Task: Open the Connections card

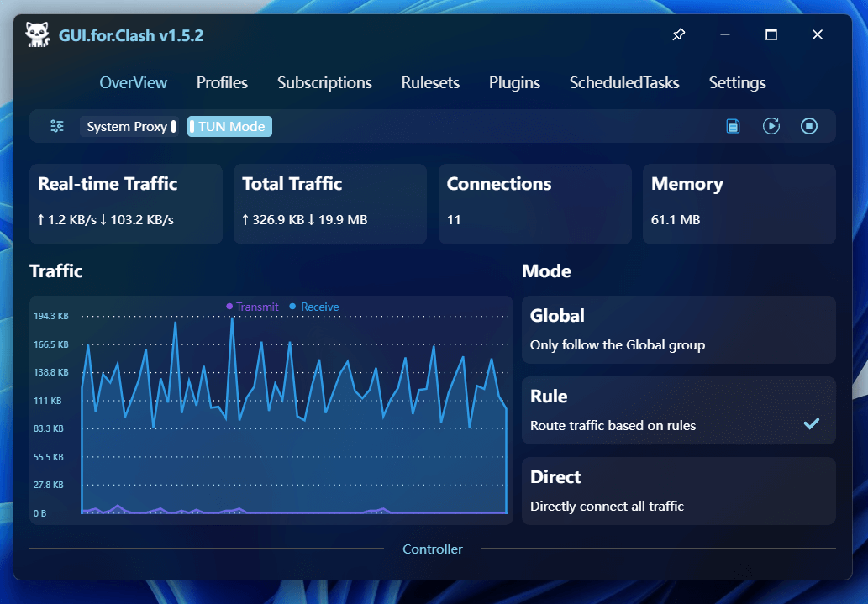Action: click(534, 204)
